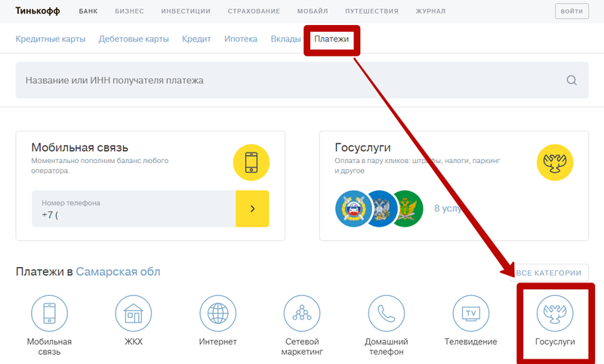Go to Дебетовые карты section
This screenshot has height=364, width=604.
coord(134,39)
